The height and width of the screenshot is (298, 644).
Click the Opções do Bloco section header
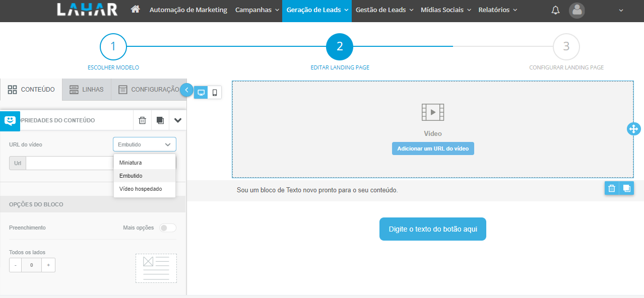[x=93, y=204]
